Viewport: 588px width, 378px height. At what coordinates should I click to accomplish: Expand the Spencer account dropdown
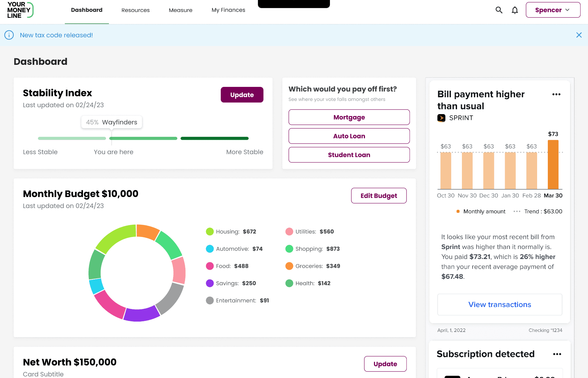(553, 10)
